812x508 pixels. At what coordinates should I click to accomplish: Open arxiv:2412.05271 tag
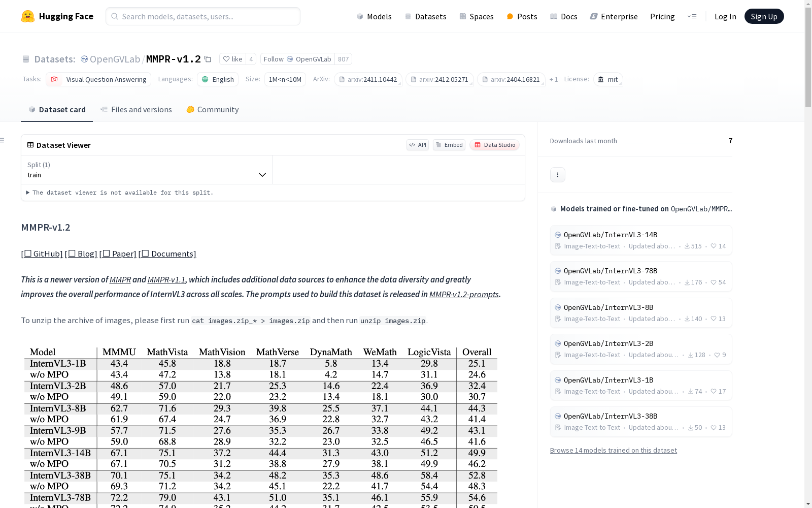[x=439, y=79]
